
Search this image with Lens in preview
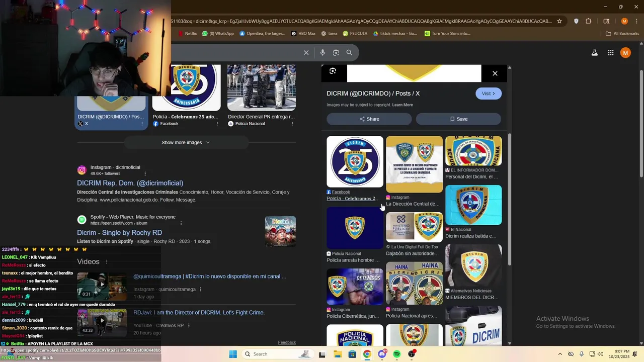pos(333,71)
